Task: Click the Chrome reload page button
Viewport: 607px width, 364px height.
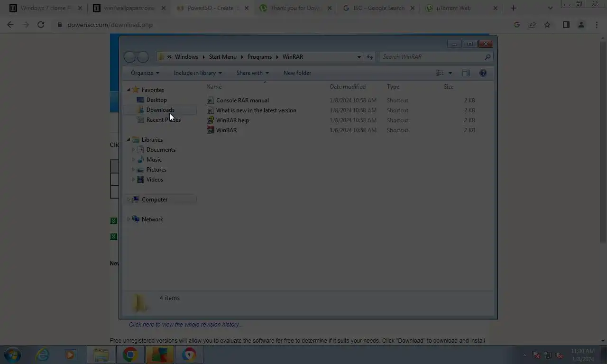Action: pyautogui.click(x=41, y=25)
